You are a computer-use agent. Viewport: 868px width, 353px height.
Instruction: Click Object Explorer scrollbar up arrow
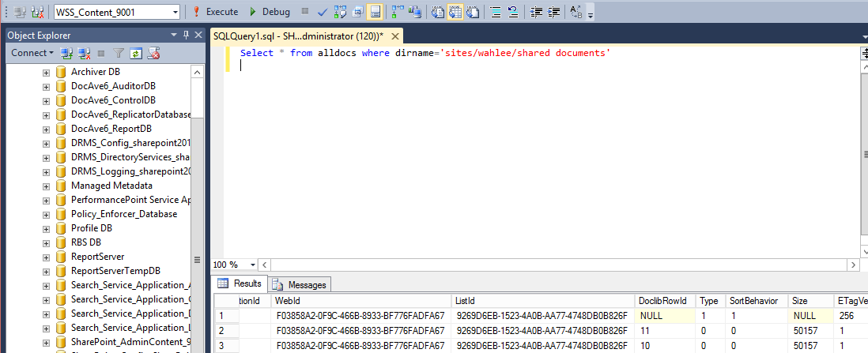[197, 72]
